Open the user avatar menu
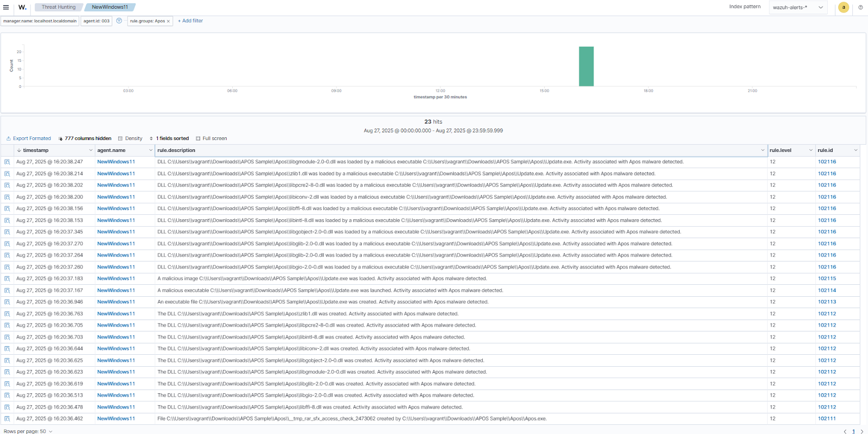 843,7
